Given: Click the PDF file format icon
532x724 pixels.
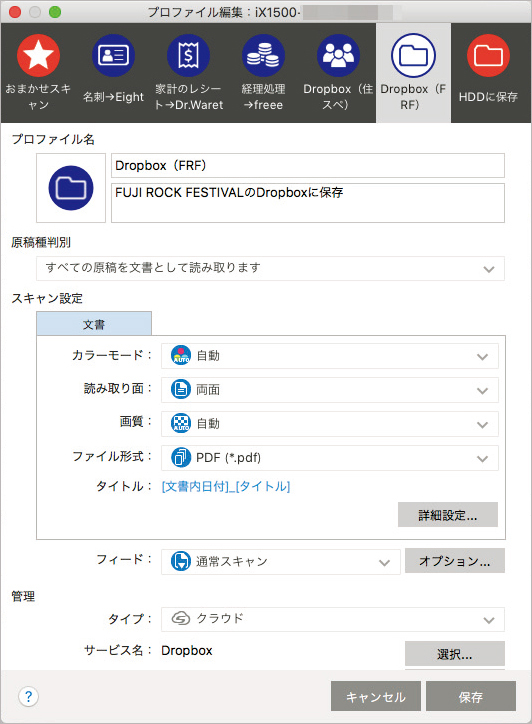Looking at the screenshot, I should [181, 458].
